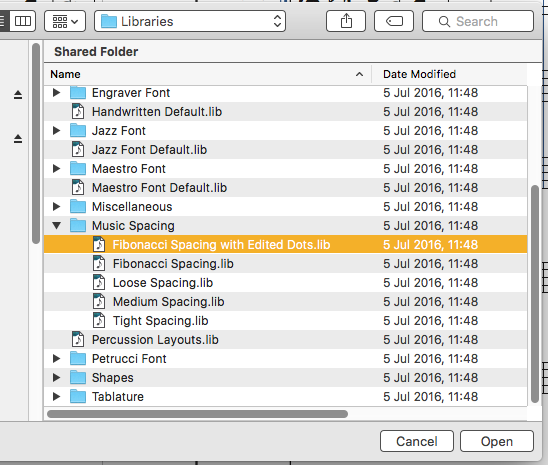The image size is (548, 465).
Task: Click the Edit Tags toolbar icon
Action: coord(394,21)
